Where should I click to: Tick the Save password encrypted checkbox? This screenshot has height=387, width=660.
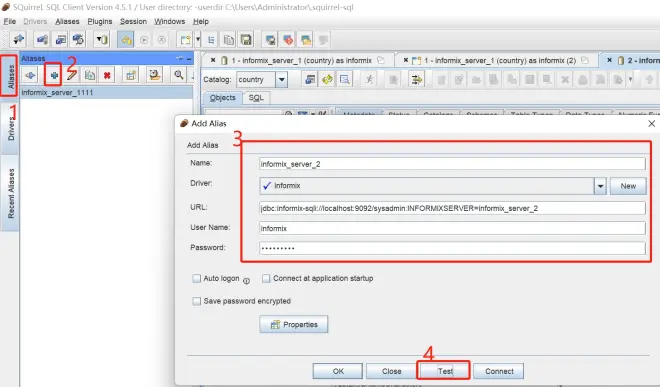197,301
